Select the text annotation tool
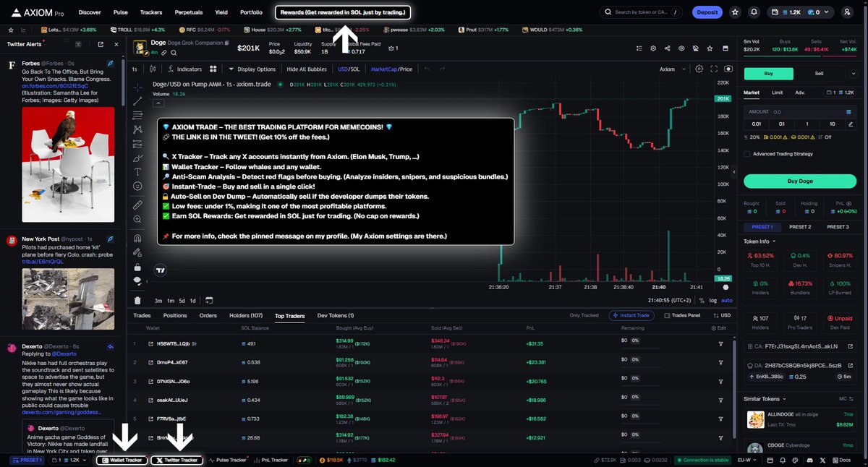 point(138,171)
